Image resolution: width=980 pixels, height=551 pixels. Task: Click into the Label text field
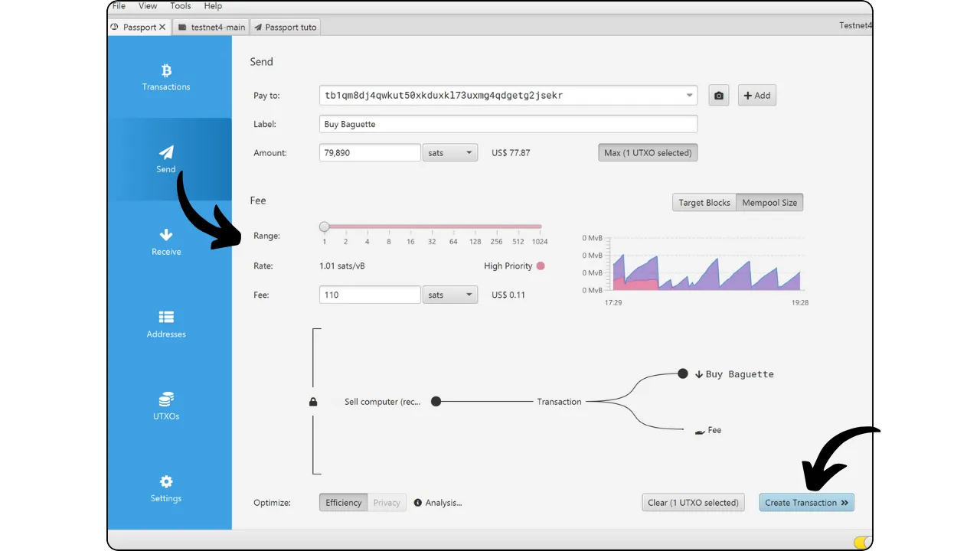(508, 124)
